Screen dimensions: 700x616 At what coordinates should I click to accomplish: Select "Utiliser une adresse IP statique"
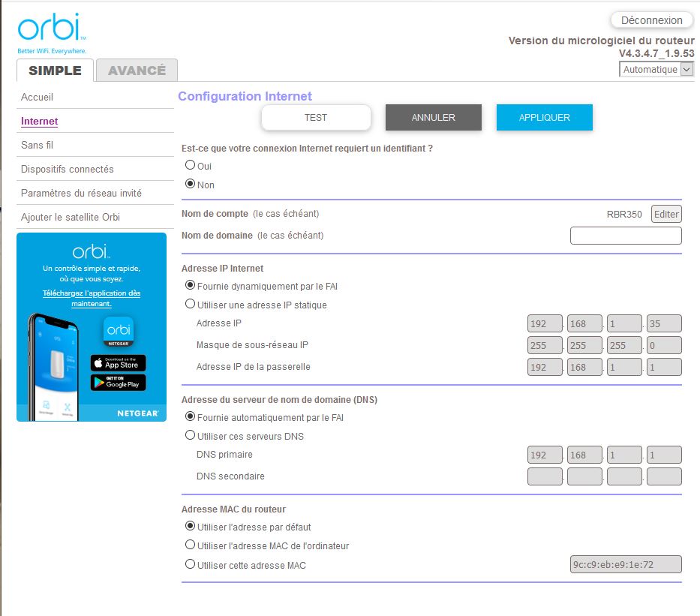click(190, 305)
